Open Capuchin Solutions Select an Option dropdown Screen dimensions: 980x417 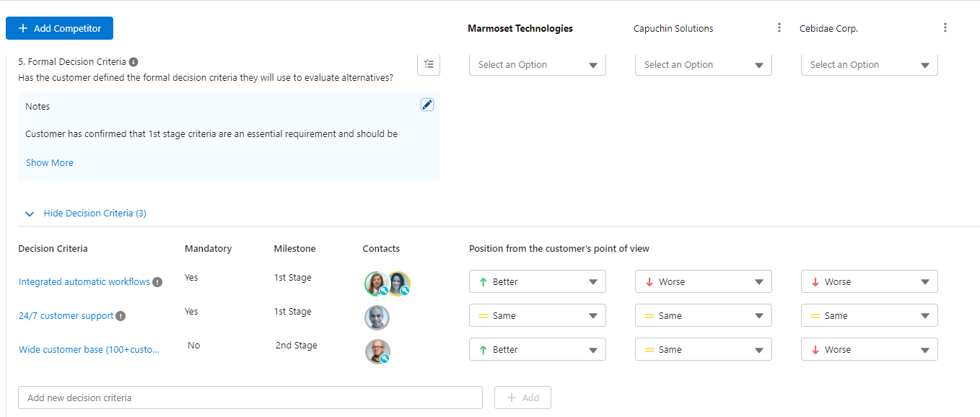(x=704, y=65)
